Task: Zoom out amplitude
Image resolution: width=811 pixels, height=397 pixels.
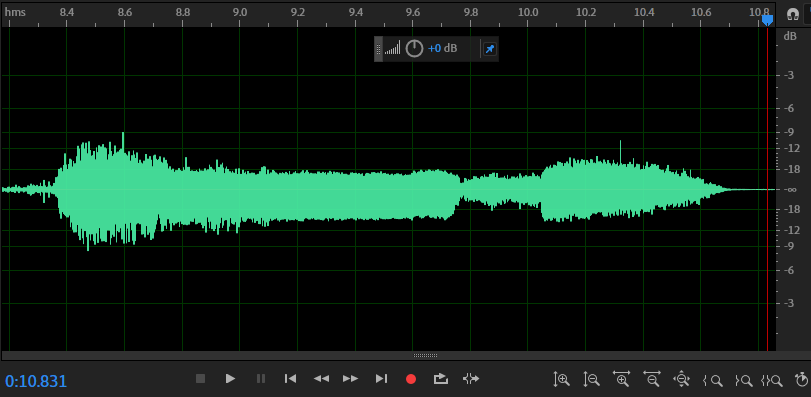Action: point(591,380)
